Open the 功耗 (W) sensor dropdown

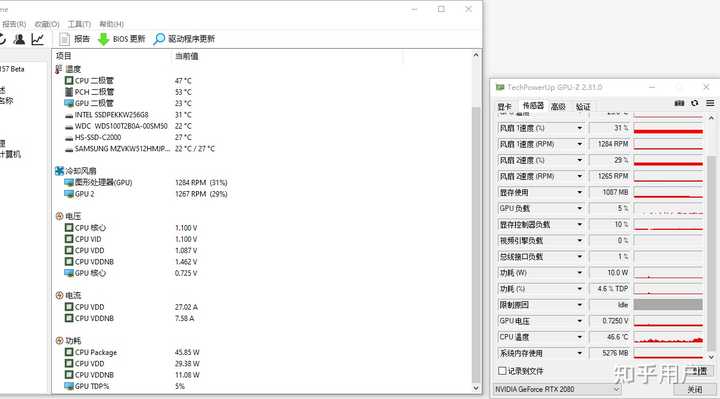(x=580, y=273)
